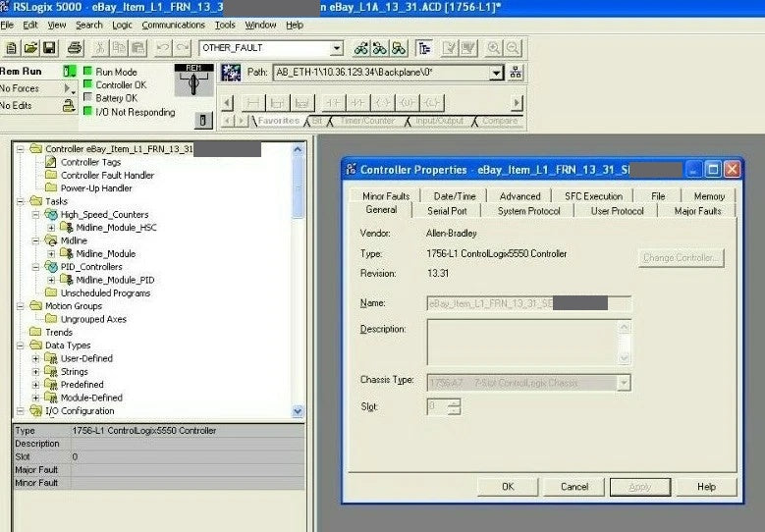
Task: Open the Chassis Type dropdown
Action: point(624,383)
